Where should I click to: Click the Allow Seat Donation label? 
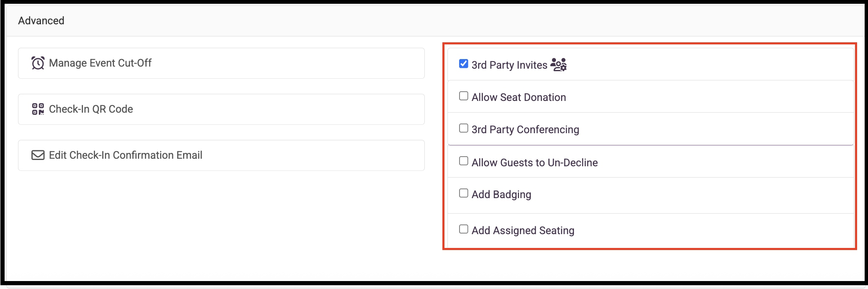pyautogui.click(x=519, y=97)
